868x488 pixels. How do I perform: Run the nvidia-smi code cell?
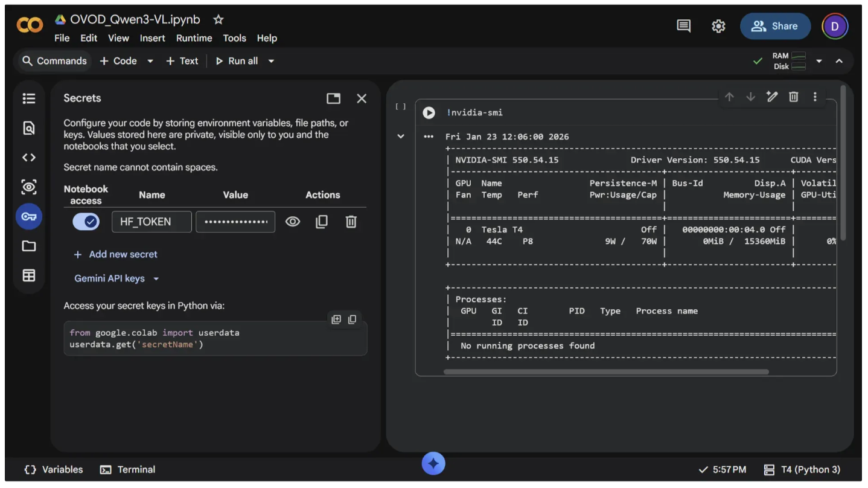(429, 113)
